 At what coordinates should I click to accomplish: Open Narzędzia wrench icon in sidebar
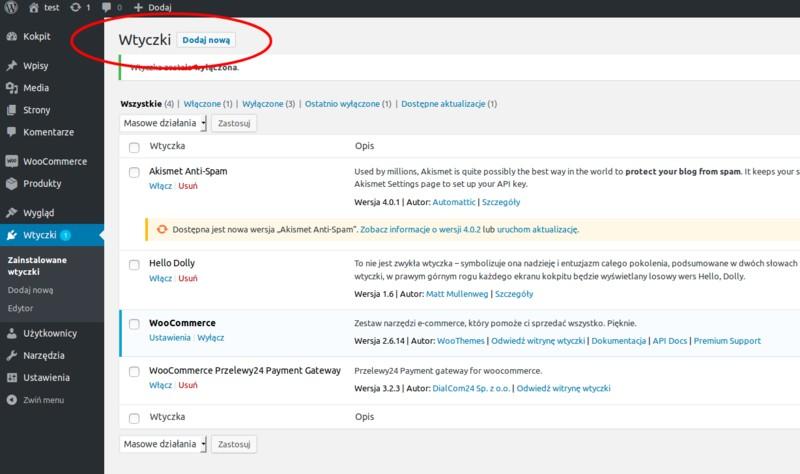[12, 355]
